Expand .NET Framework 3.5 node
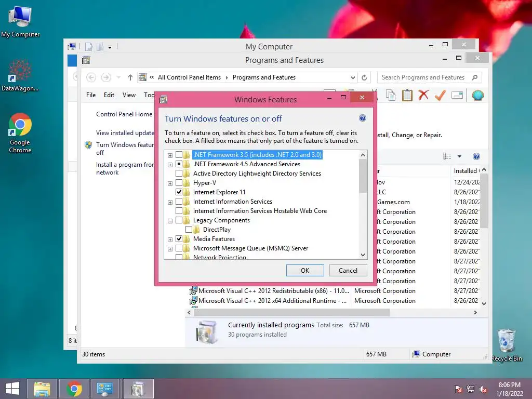Image resolution: width=532 pixels, height=399 pixels. click(170, 155)
